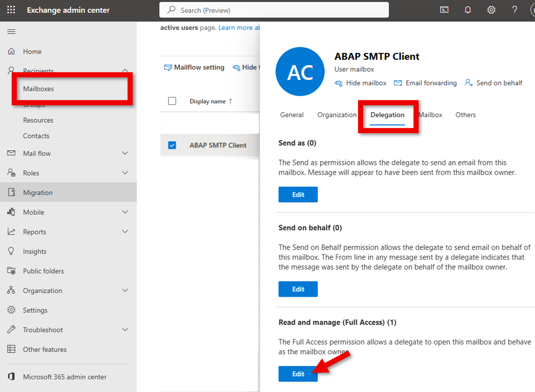Check the select-all Display name checkbox
The image size is (535, 392).
172,101
